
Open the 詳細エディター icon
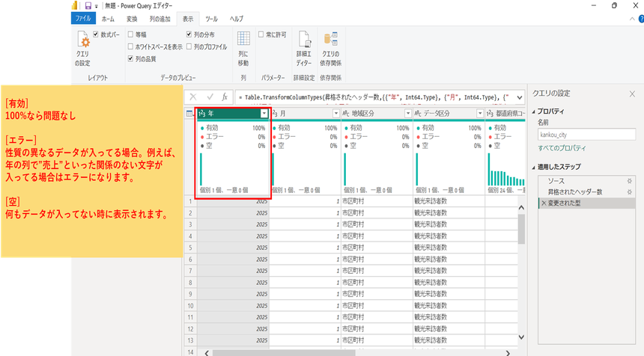(304, 49)
